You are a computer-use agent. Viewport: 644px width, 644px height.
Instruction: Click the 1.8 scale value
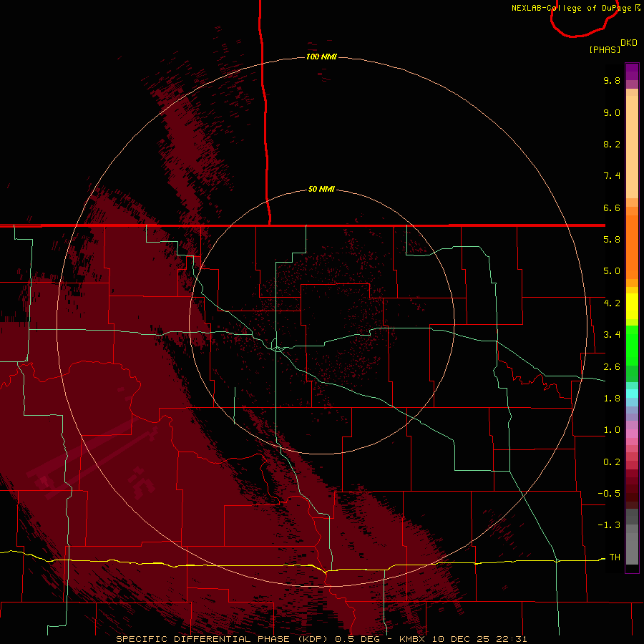[612, 399]
